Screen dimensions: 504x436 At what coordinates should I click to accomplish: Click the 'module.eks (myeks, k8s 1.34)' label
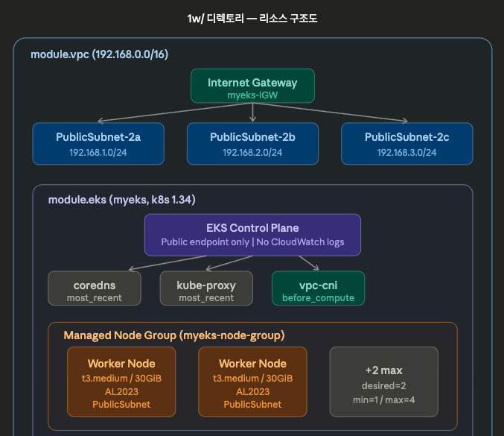[x=122, y=200]
